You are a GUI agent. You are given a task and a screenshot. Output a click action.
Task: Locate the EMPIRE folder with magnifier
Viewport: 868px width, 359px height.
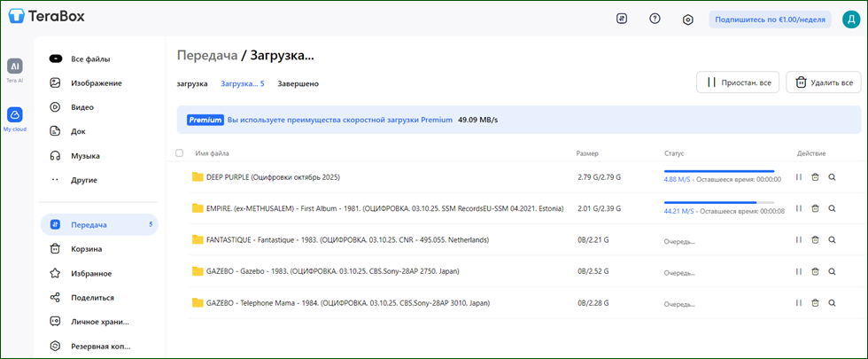pyautogui.click(x=832, y=208)
